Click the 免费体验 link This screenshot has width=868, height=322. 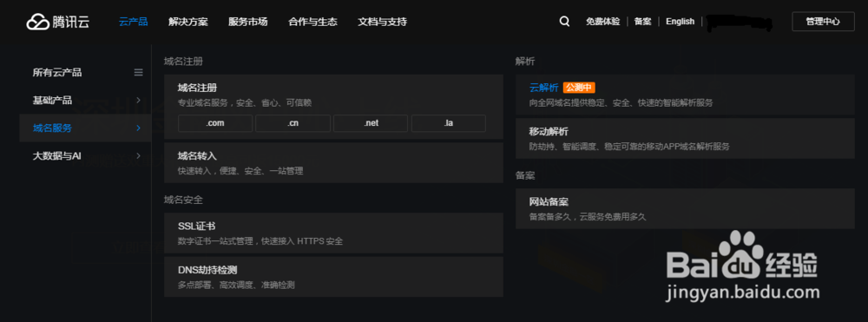[x=603, y=22]
